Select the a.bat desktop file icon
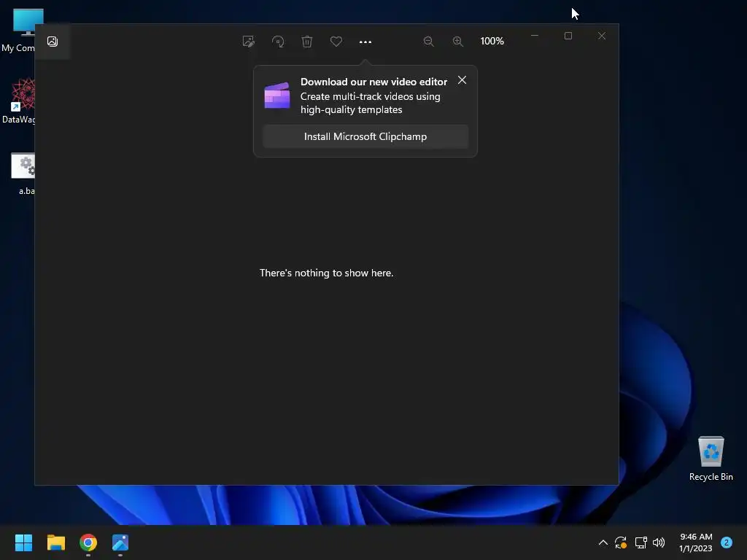747x560 pixels. pos(23,174)
